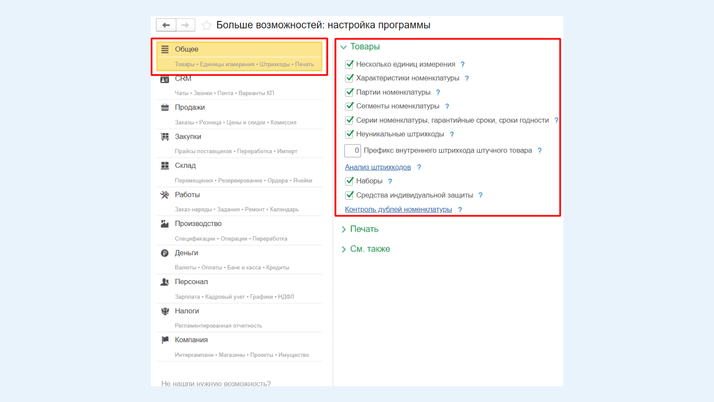Screen dimensions: 714x402
Task: Open help for Несколько единиц измерения
Action: tap(463, 65)
